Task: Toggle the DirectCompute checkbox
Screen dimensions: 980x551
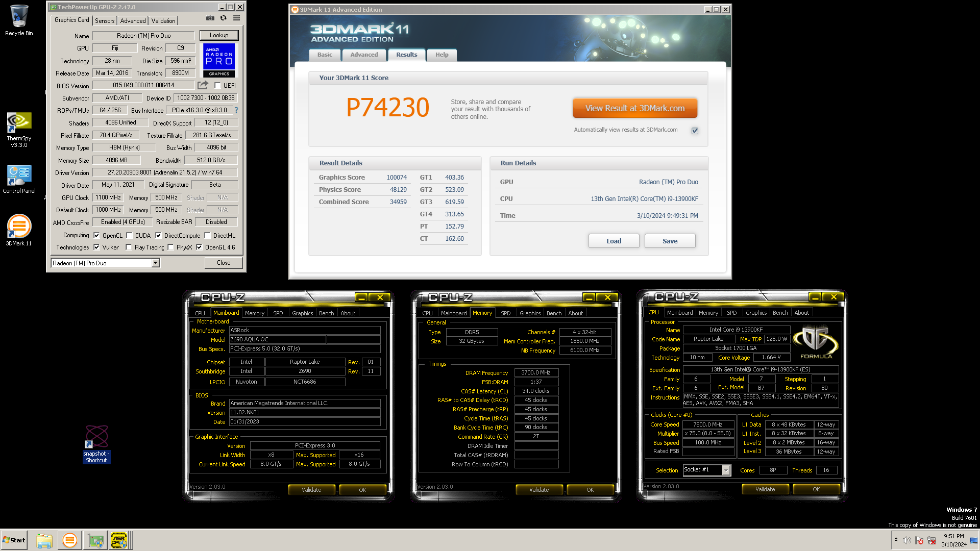Action: click(158, 235)
